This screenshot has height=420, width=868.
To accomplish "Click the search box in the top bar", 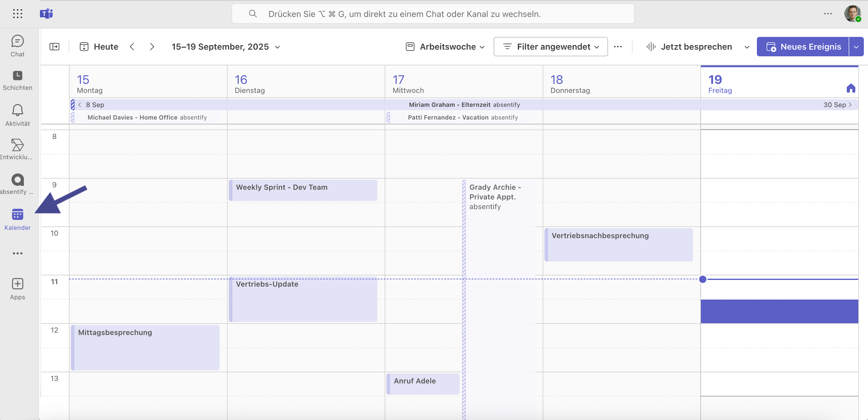I will tap(433, 14).
